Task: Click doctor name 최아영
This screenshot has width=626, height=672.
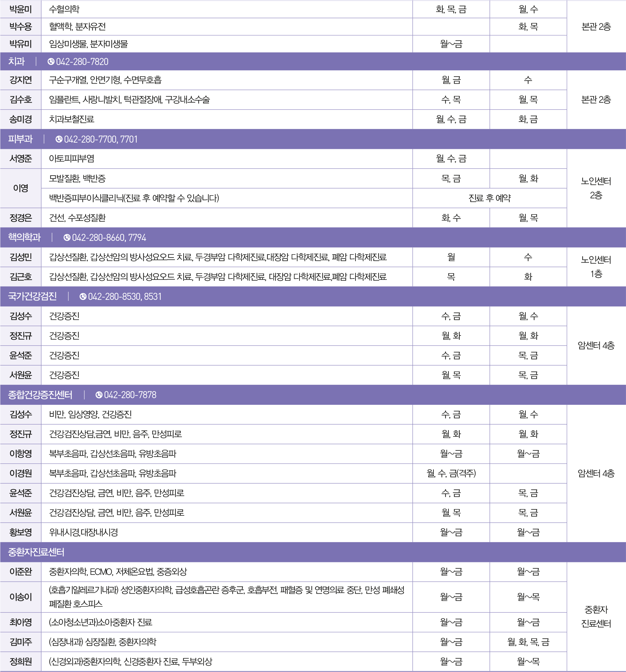Action: pyautogui.click(x=21, y=622)
